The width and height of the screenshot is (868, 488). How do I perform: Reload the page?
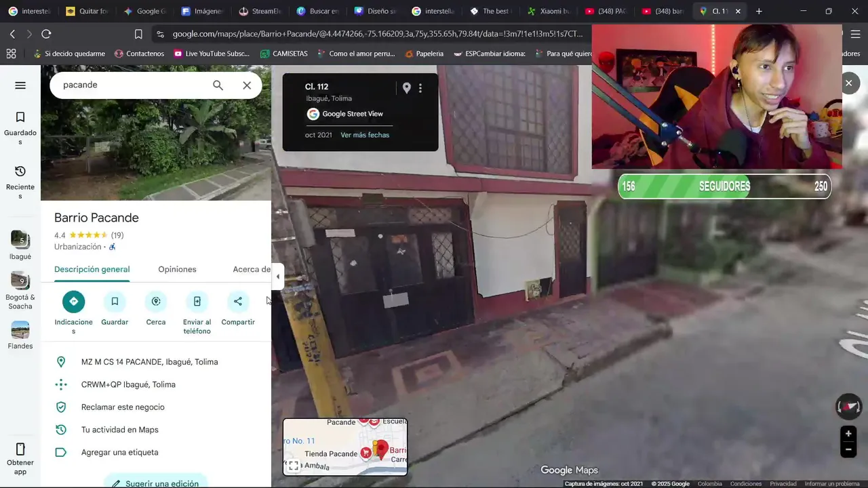click(46, 34)
